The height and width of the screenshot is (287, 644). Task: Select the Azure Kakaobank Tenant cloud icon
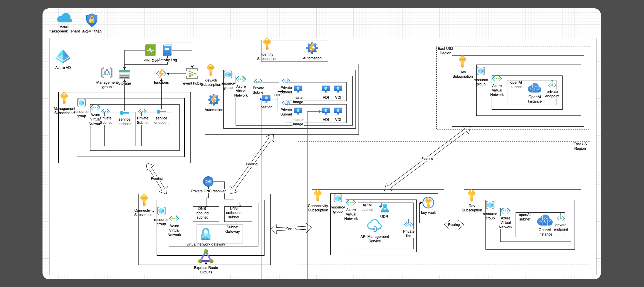pos(64,18)
